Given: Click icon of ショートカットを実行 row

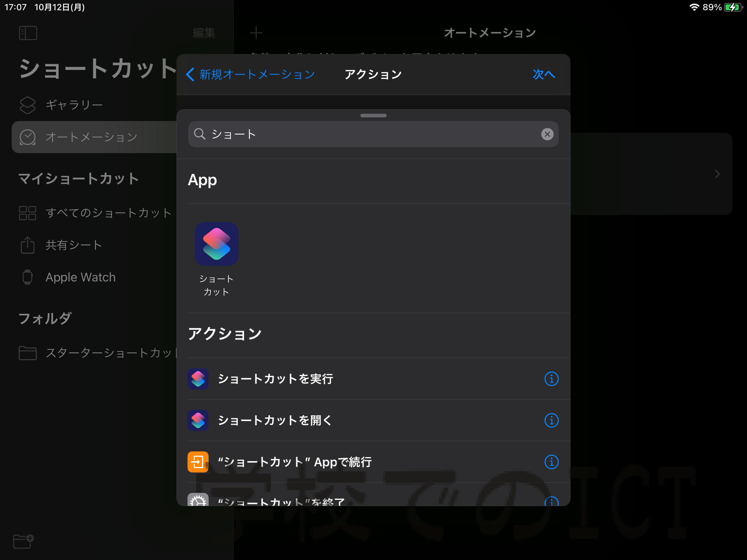Looking at the screenshot, I should point(198,379).
